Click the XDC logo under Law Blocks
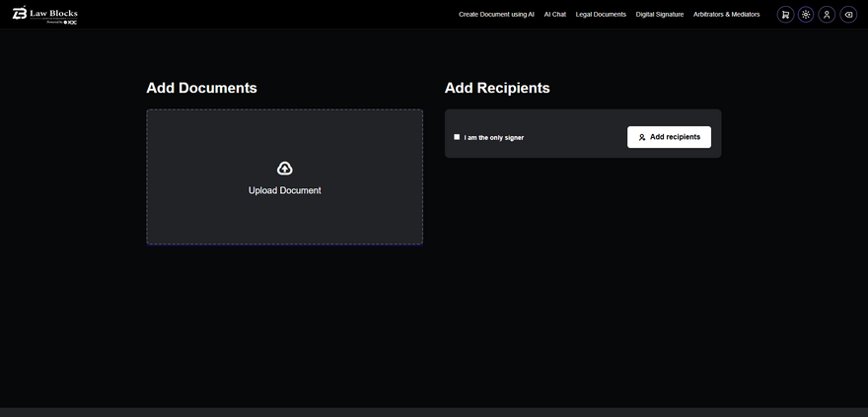This screenshot has height=417, width=868. [x=71, y=21]
